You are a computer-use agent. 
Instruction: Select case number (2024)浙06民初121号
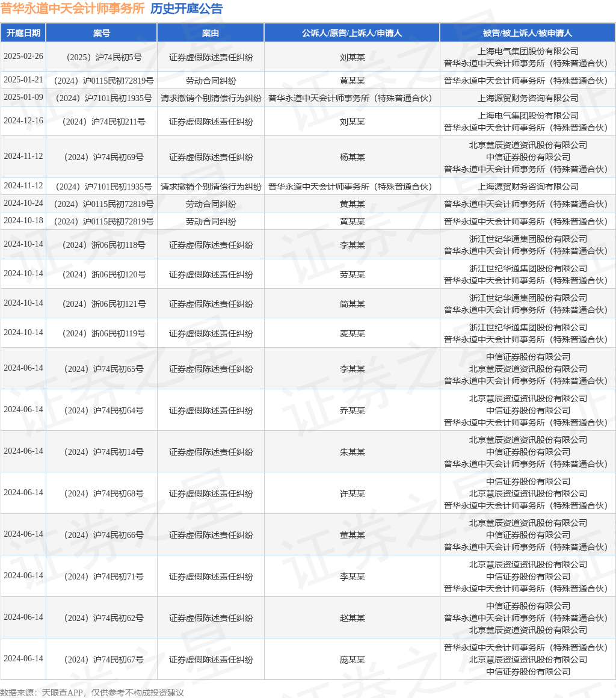coord(102,304)
